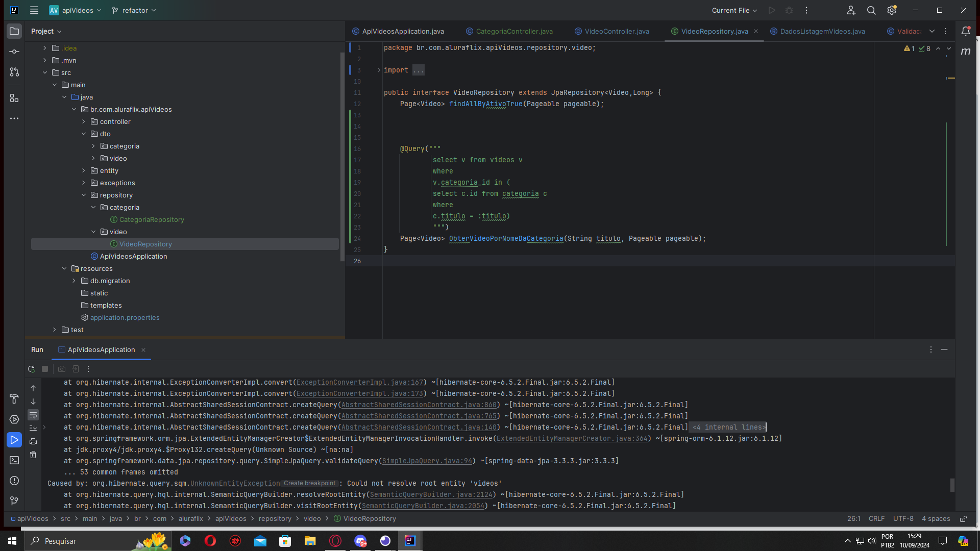
Task: Expand the folded import block
Action: tap(379, 70)
